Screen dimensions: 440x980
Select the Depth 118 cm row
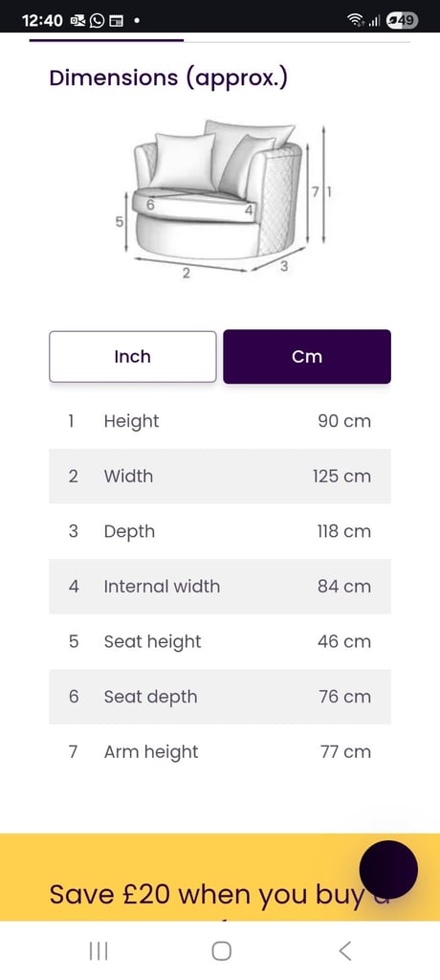coord(220,531)
